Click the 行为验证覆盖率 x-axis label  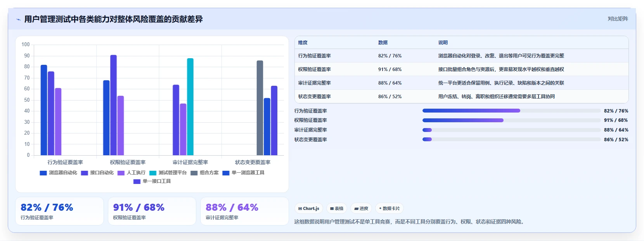(x=65, y=162)
